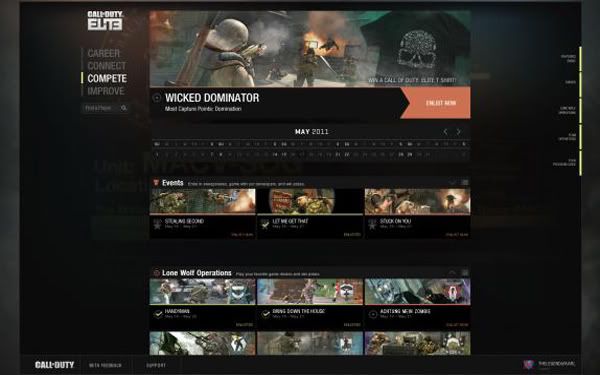Enlist in the Stealing Second event

(242, 235)
